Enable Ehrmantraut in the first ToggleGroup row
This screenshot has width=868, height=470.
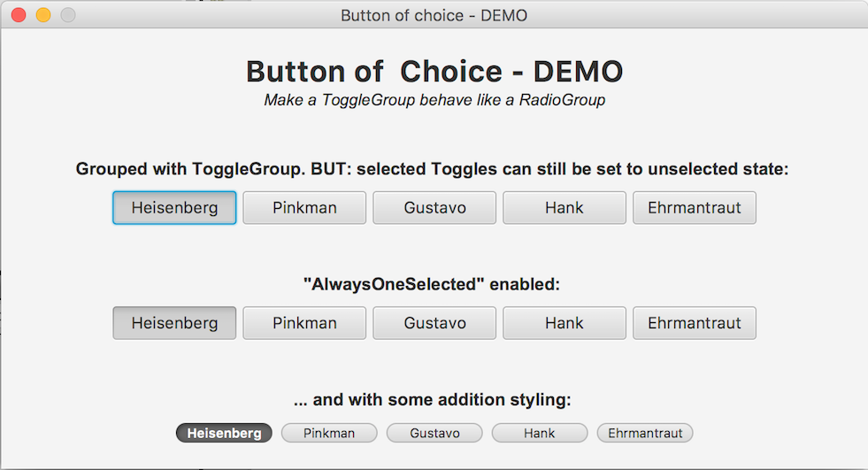(x=695, y=208)
